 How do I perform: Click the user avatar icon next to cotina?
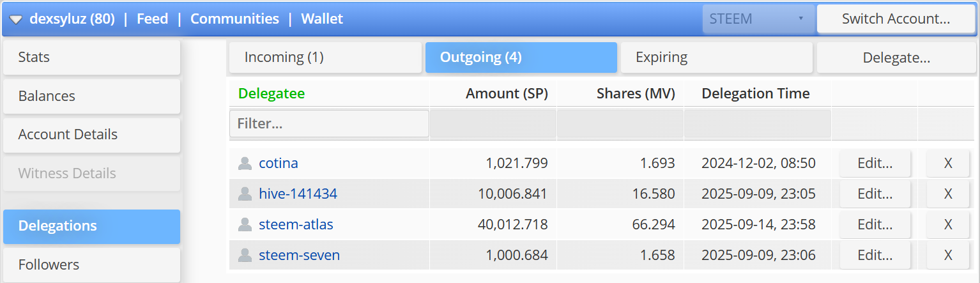[x=245, y=164]
